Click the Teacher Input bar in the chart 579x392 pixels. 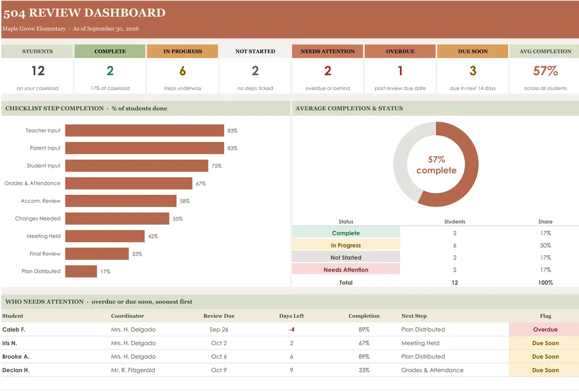click(145, 130)
